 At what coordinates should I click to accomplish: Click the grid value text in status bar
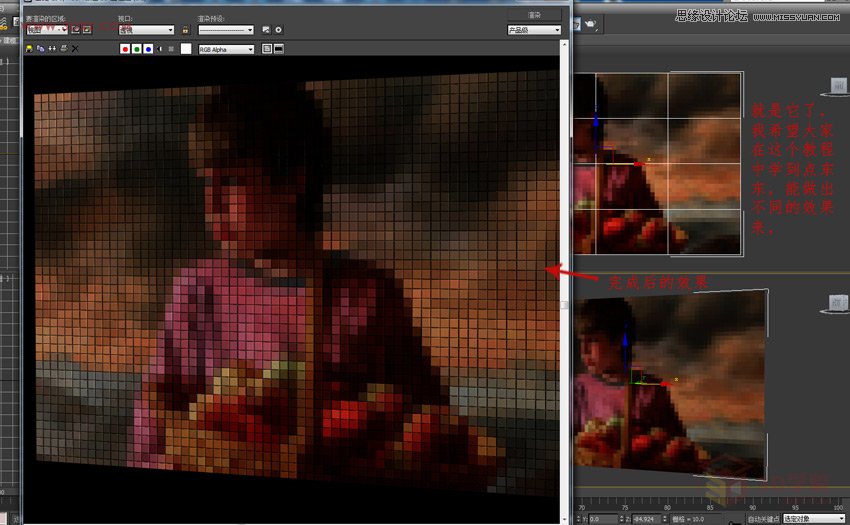coord(688,519)
